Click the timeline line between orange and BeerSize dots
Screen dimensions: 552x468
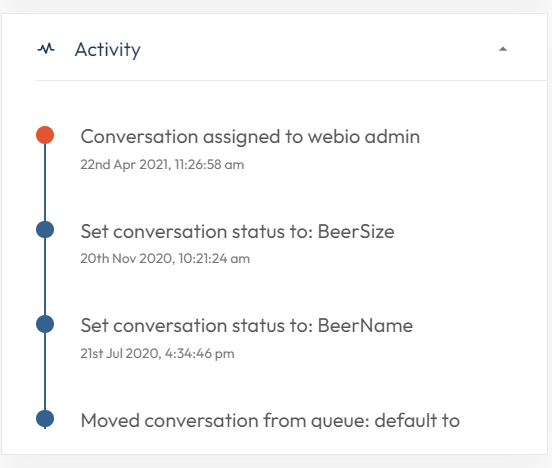pos(45,182)
